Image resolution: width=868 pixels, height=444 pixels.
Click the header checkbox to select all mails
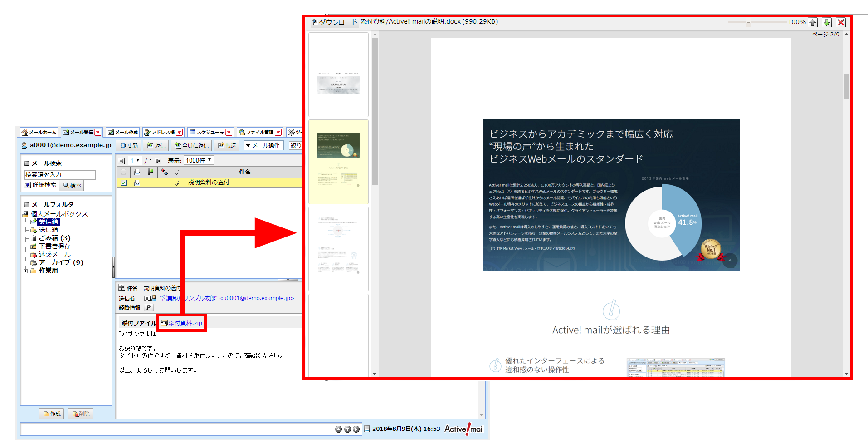pos(123,172)
